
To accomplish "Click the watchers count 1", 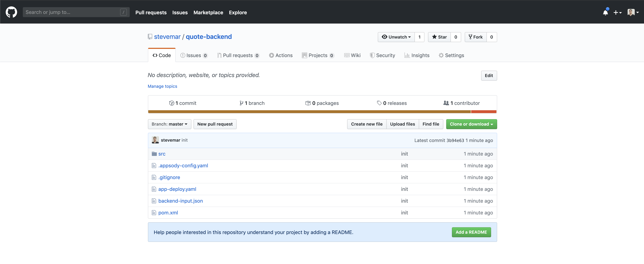I will click(419, 37).
